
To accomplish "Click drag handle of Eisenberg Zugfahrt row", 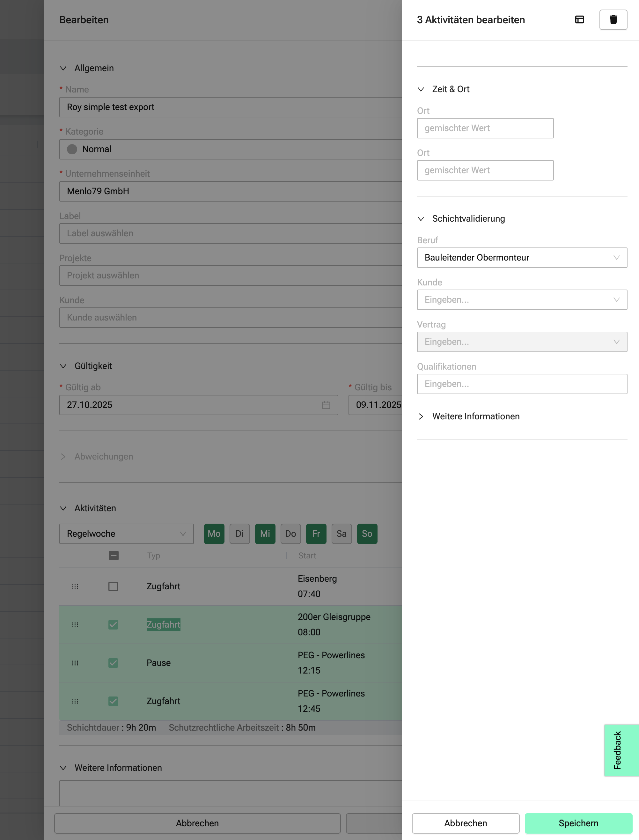I will click(x=75, y=586).
